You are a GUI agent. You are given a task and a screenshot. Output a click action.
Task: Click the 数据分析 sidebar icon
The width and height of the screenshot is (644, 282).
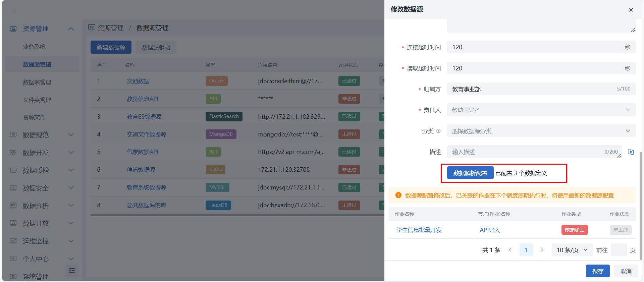click(x=13, y=206)
